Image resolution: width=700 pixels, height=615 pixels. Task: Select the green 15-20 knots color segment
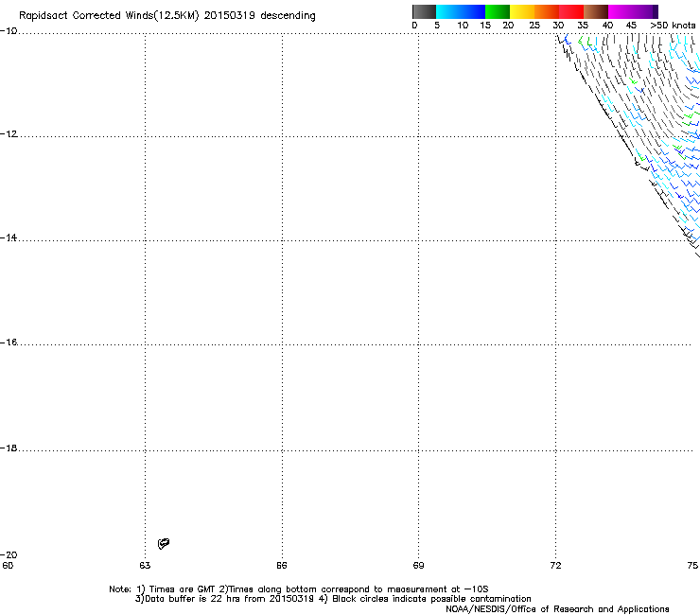[498, 11]
